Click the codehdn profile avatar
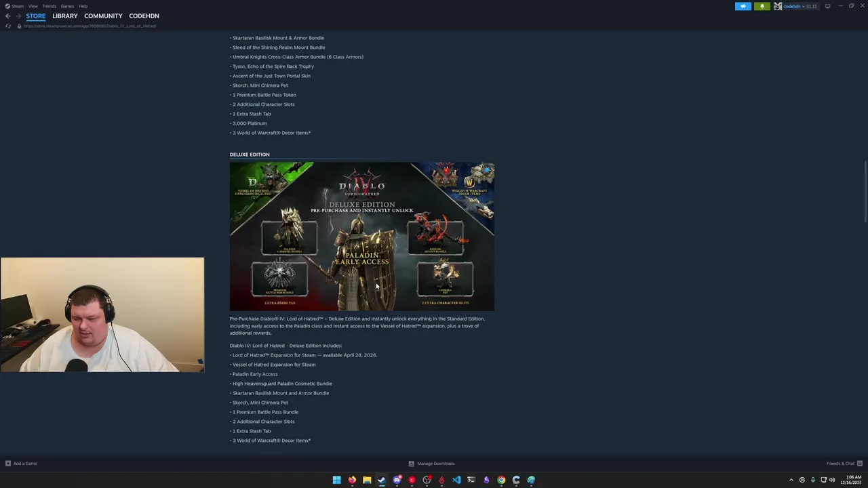The image size is (868, 488). (x=778, y=6)
